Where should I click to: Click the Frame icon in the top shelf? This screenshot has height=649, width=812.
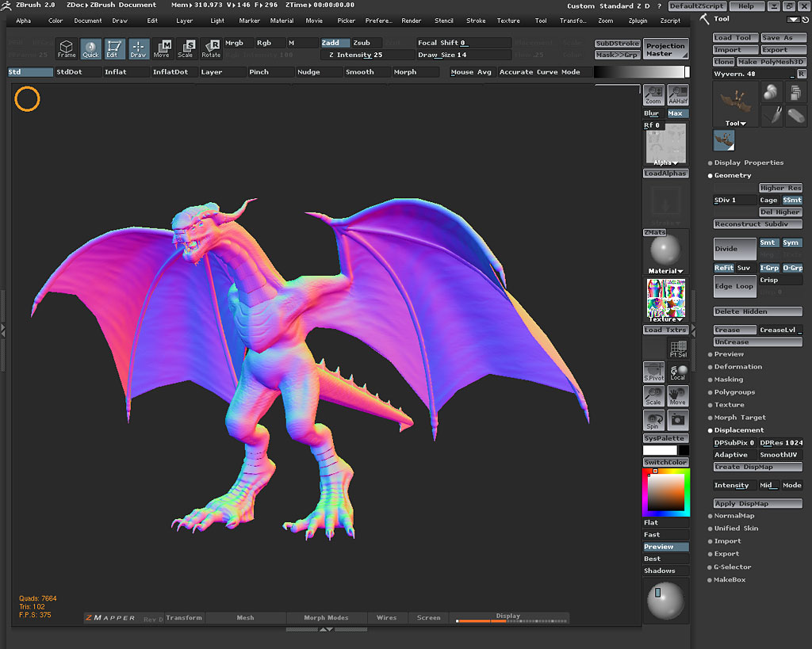point(67,48)
